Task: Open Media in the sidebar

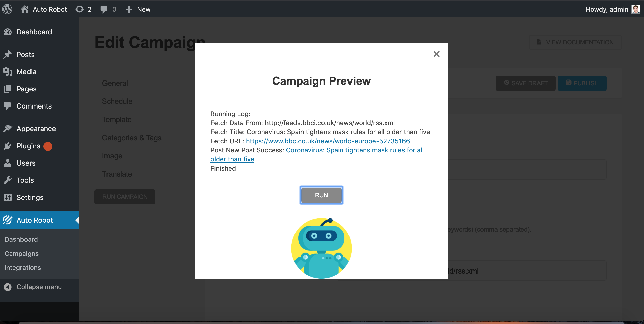Action: click(x=26, y=72)
